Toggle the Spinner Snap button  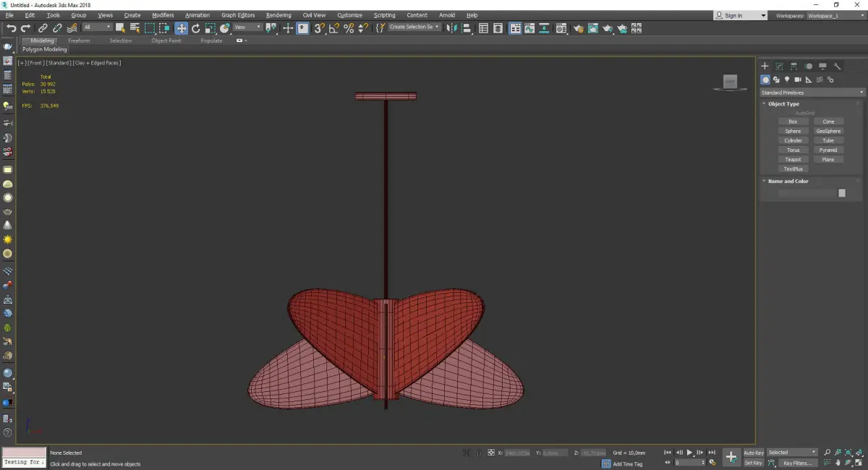pos(362,28)
